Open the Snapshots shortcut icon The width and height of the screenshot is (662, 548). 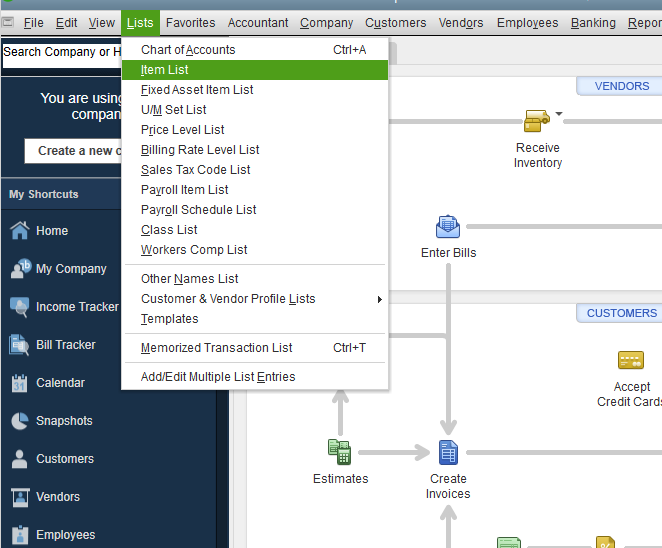point(20,421)
